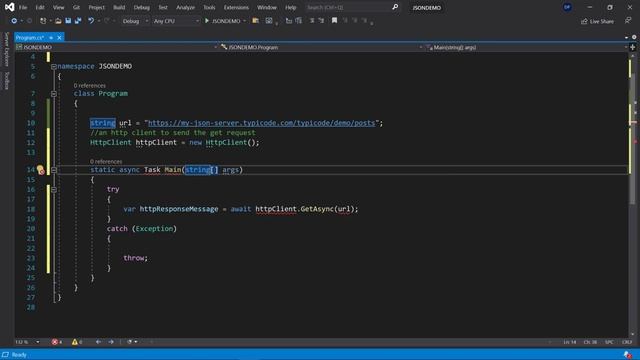The image size is (640, 360).
Task: Click the New Project toolbar icon
Action: tap(43, 21)
